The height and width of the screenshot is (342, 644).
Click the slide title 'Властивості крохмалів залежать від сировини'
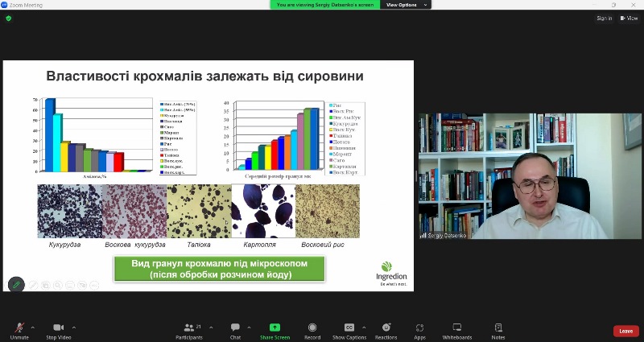204,76
